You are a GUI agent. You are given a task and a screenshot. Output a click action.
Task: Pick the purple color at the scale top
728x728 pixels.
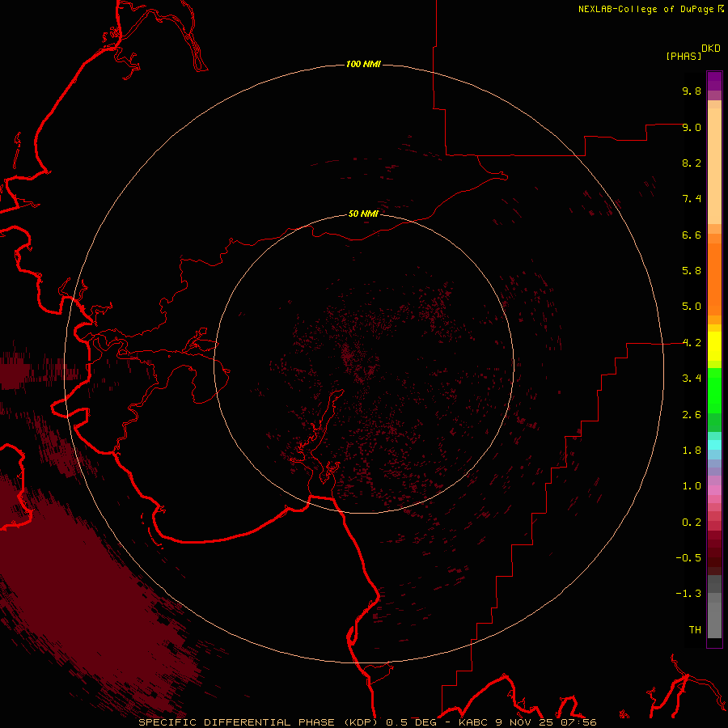[714, 81]
